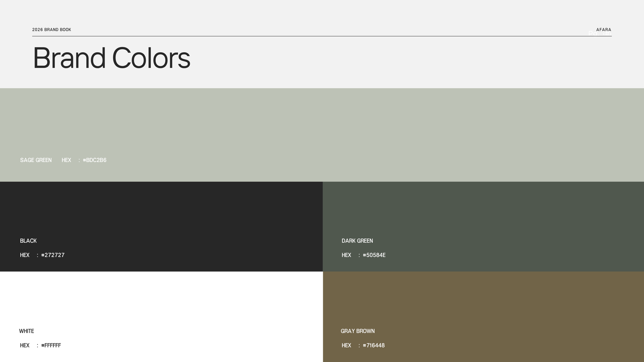This screenshot has width=644, height=362.
Task: Click the GRAY BROWN label
Action: coord(358,331)
